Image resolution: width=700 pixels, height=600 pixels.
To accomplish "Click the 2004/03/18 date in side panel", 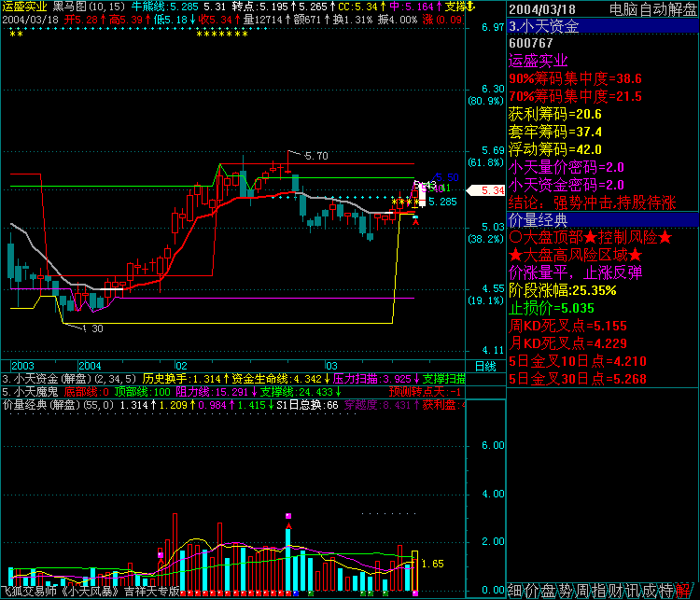I will [x=540, y=8].
